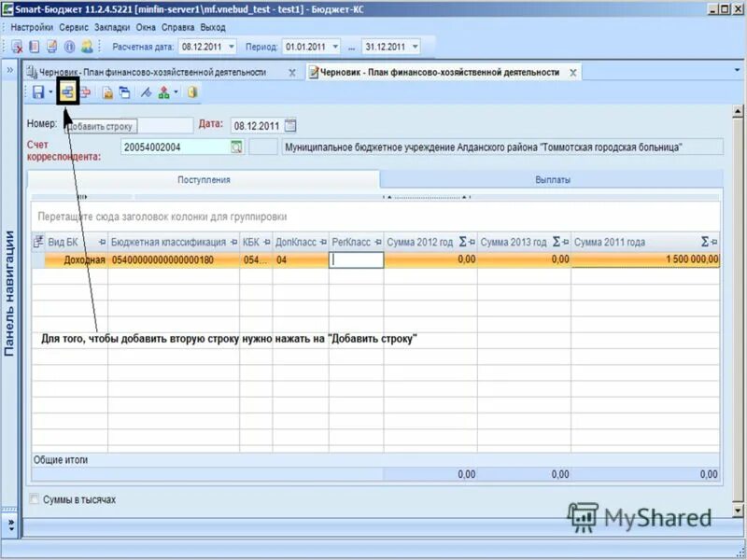Image resolution: width=747 pixels, height=560 pixels.
Task: Open the Закладки menu
Action: (112, 28)
